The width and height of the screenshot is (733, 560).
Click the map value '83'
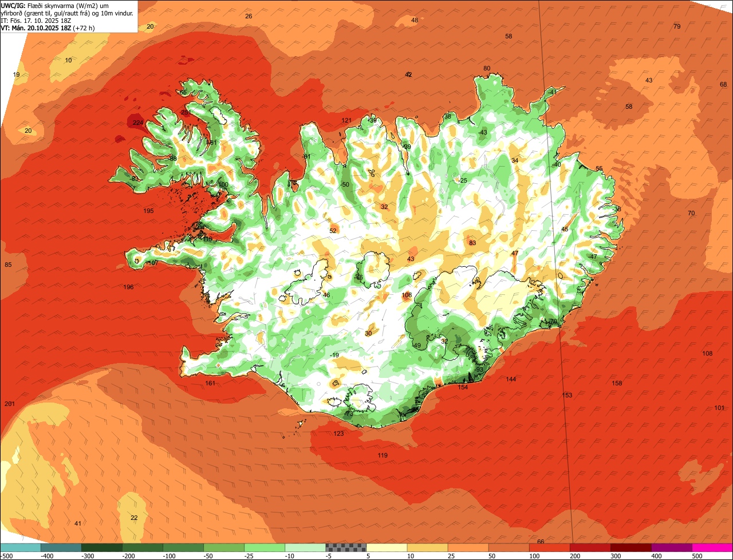point(472,243)
